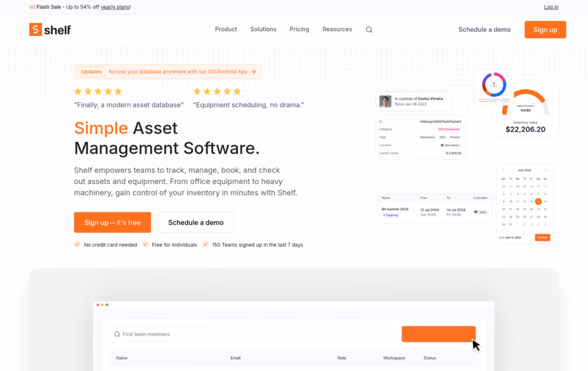Viewport: 588px width, 371px height.
Task: Click Schedule a demo in the header
Action: click(484, 29)
